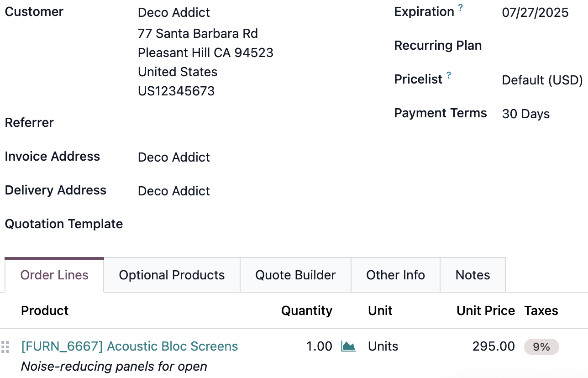
Task: Click the forecast chart icon beside the quantity
Action: pyautogui.click(x=348, y=346)
